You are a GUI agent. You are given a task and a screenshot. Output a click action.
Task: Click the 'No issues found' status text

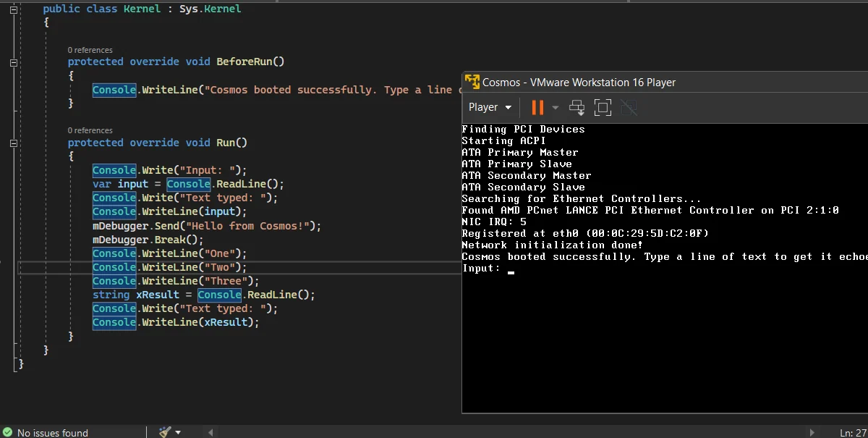pyautogui.click(x=53, y=433)
